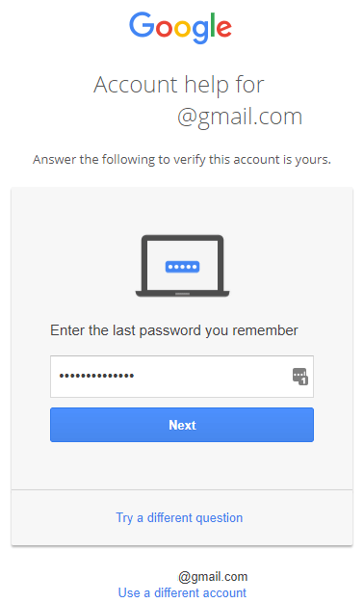Viewport: 364px width, 603px height.
Task: Click the laptop illustration
Action: [182, 266]
